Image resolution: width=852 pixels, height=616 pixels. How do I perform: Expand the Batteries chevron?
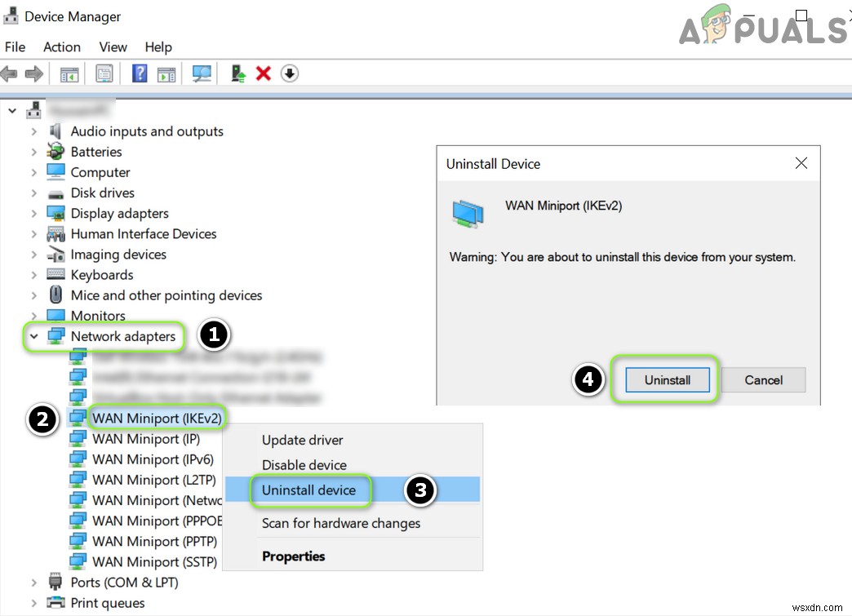coord(34,152)
